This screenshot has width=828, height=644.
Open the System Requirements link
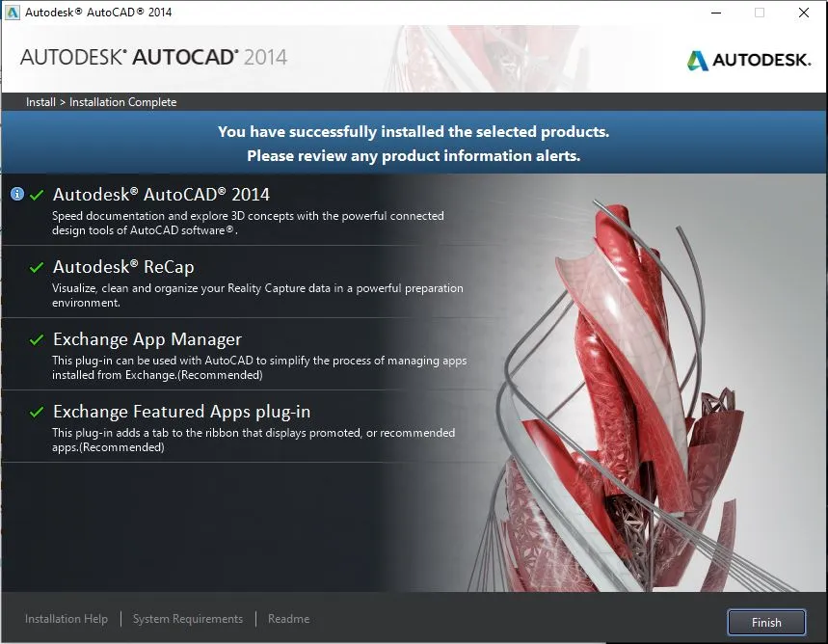(x=187, y=618)
